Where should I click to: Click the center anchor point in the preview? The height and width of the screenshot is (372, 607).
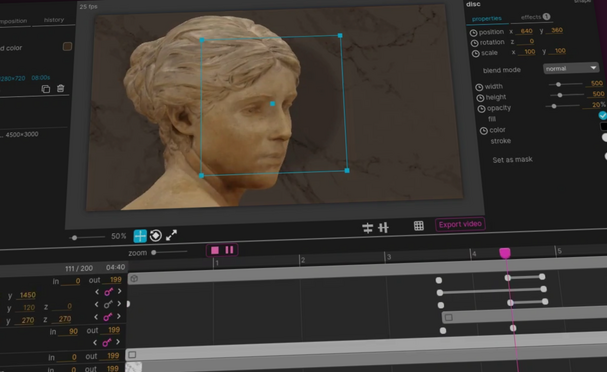[273, 104]
